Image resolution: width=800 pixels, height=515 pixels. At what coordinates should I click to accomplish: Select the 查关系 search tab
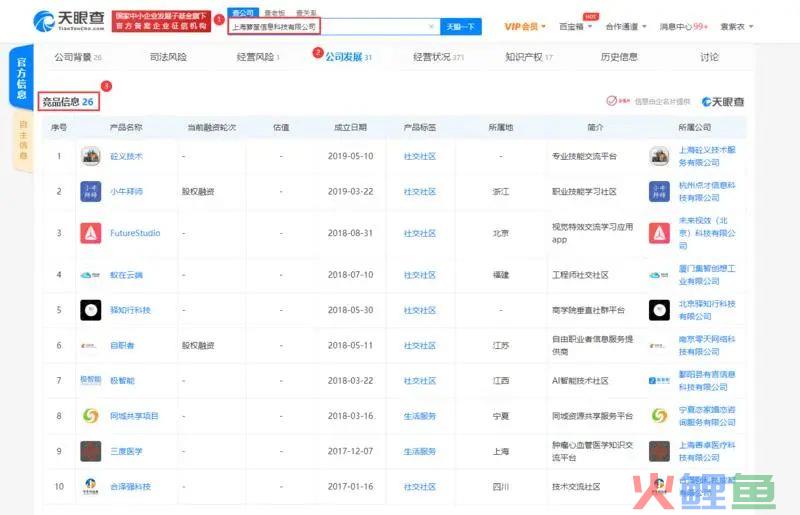[306, 13]
